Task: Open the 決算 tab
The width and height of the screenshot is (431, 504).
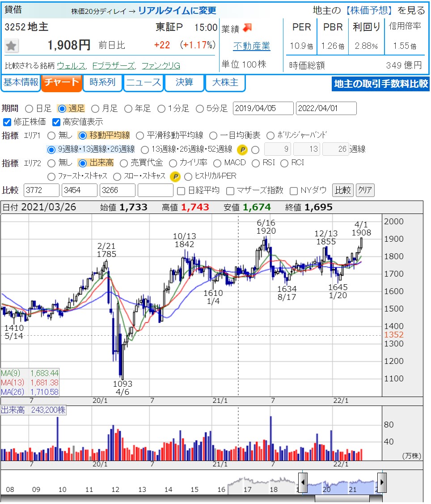Action: coord(184,83)
